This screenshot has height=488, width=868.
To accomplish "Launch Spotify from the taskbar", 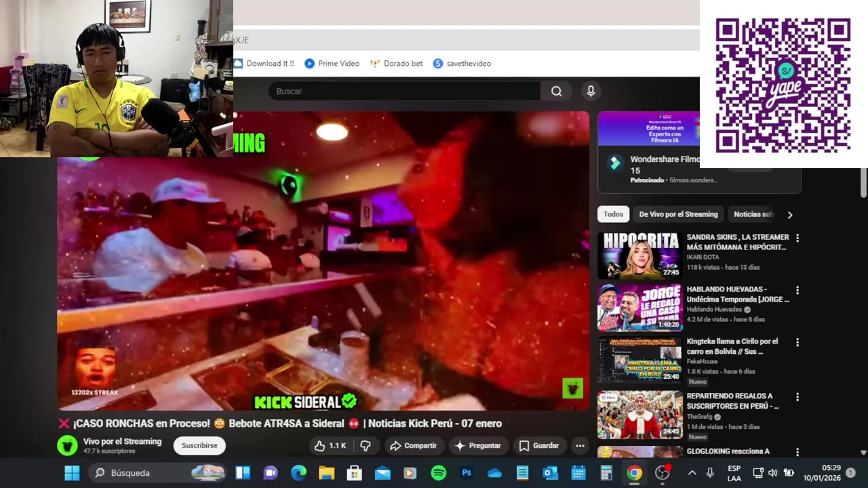I will [439, 472].
